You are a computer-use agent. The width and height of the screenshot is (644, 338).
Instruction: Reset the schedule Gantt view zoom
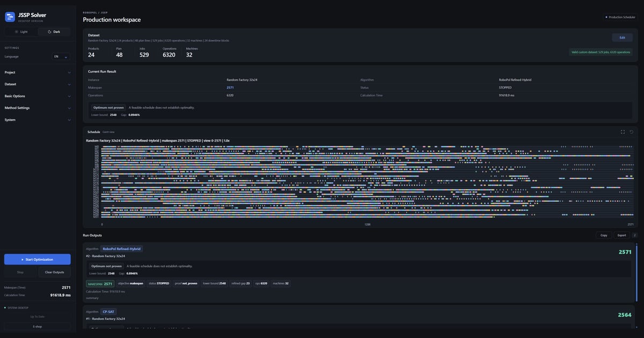click(632, 131)
